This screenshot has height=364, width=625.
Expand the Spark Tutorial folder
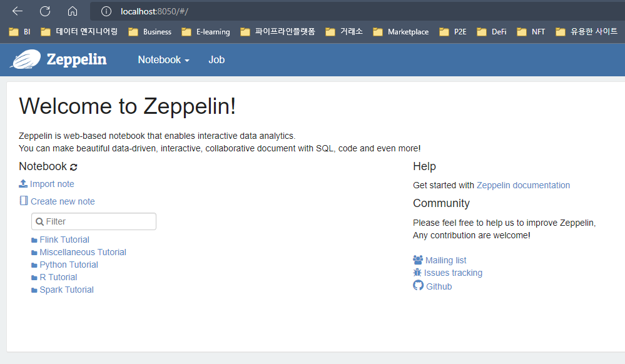click(x=66, y=290)
